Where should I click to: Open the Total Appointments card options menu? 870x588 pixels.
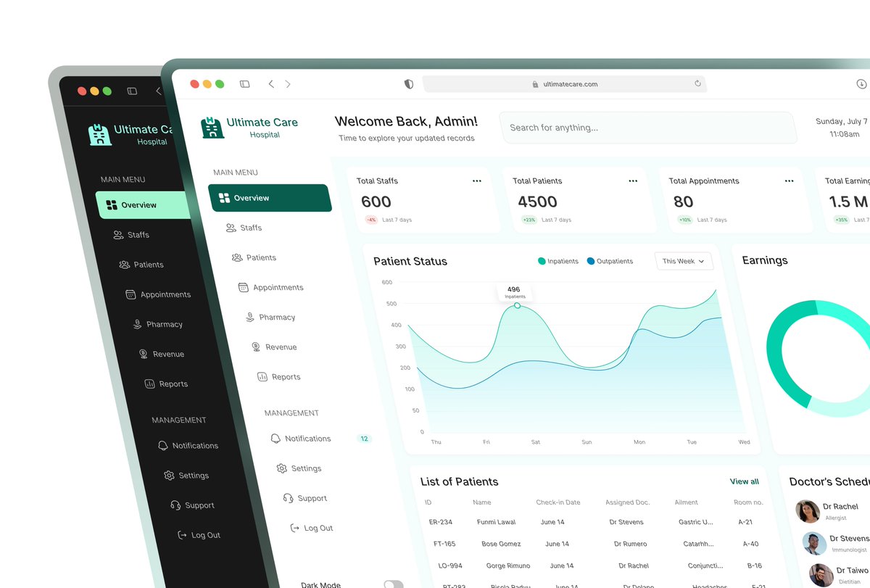[x=789, y=181]
